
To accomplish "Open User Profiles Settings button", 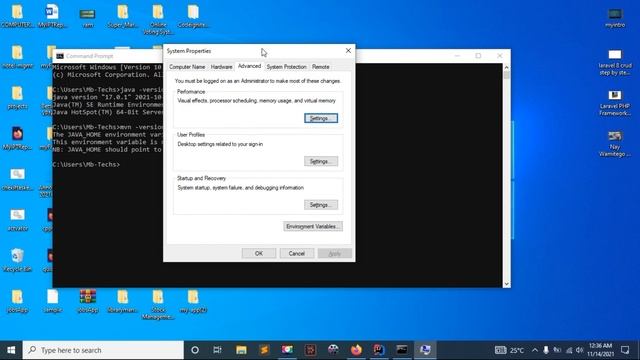I will tap(321, 161).
